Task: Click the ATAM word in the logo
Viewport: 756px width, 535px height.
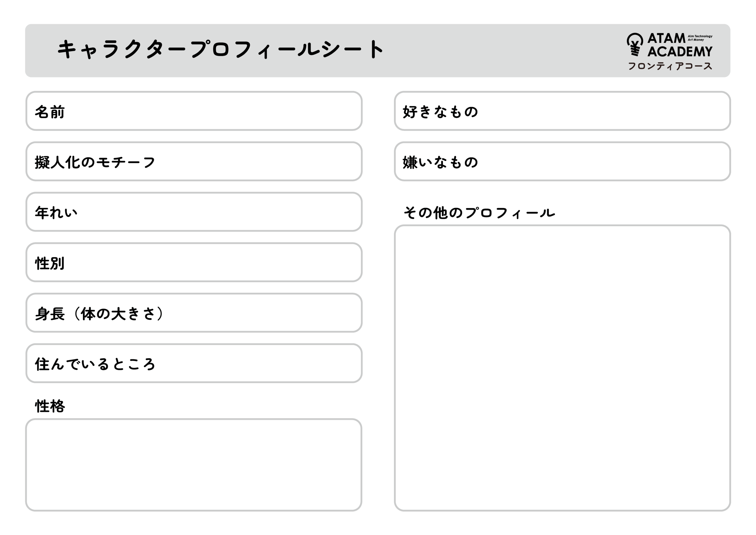Action: coord(667,38)
